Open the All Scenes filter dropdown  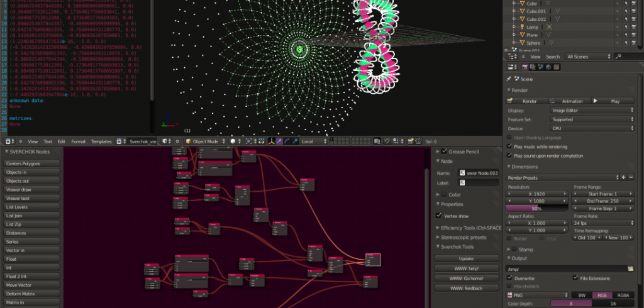(587, 57)
